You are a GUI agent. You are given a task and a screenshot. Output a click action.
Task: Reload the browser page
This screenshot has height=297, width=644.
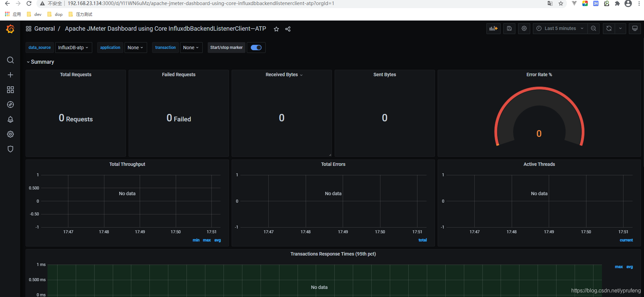[29, 3]
